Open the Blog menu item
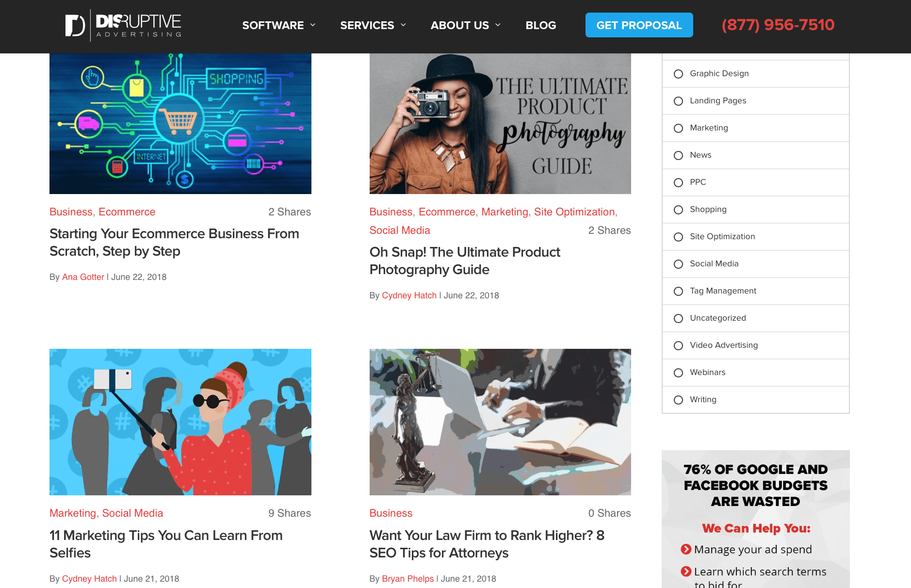The image size is (911, 588). click(541, 25)
